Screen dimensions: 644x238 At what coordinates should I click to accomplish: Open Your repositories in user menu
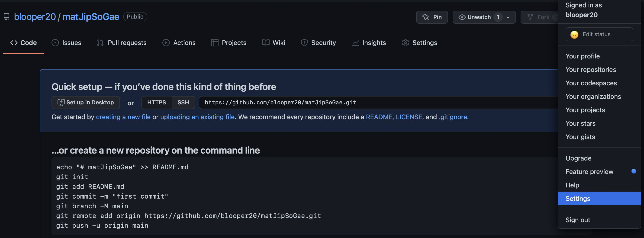[599, 70]
